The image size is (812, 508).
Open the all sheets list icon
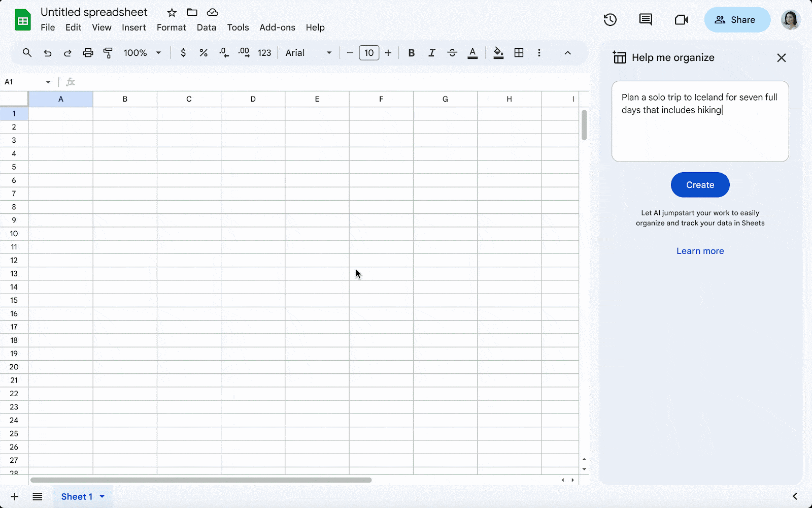click(x=38, y=497)
